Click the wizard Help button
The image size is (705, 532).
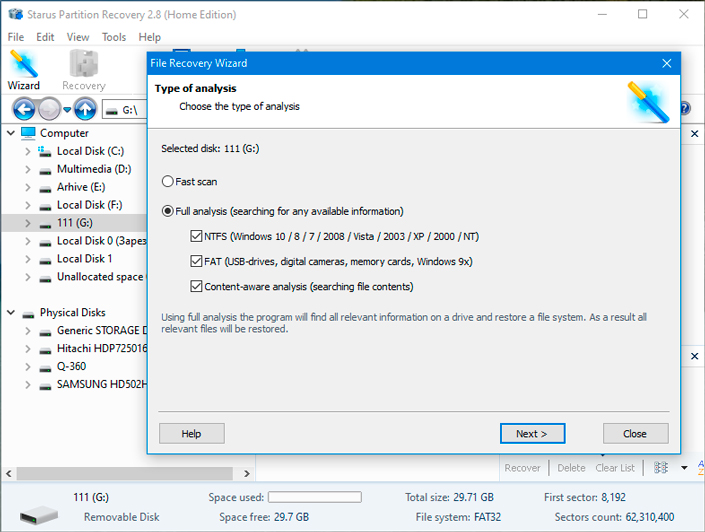coord(192,434)
